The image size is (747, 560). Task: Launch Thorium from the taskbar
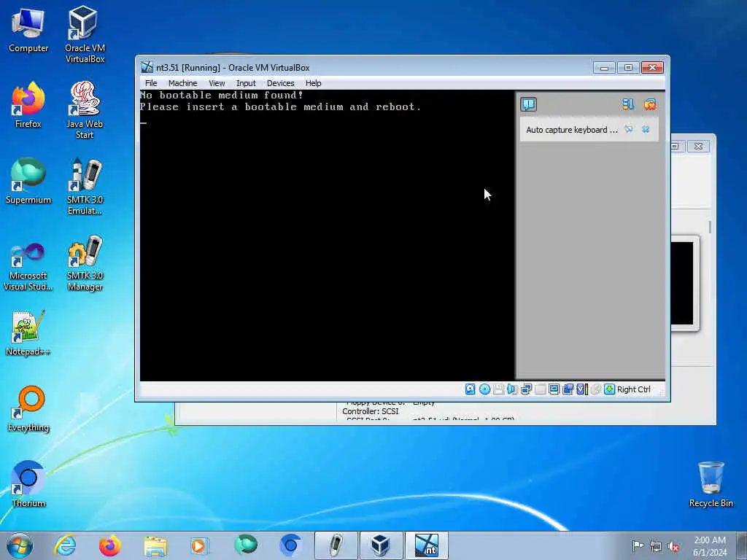[290, 545]
